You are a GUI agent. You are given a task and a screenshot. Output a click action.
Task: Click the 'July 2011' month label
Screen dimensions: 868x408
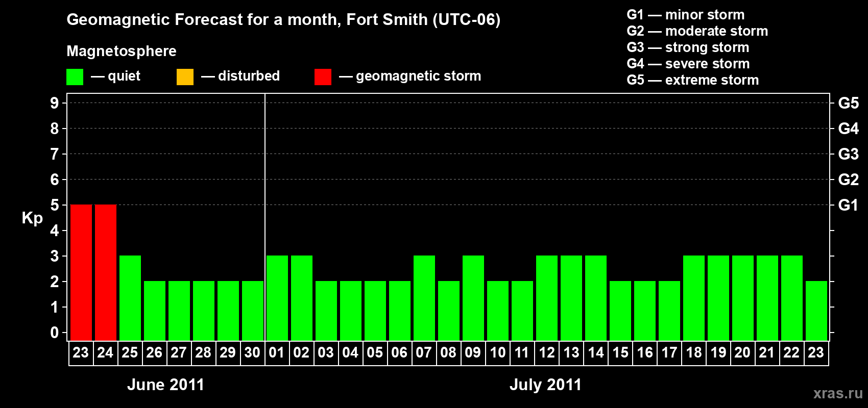point(545,385)
